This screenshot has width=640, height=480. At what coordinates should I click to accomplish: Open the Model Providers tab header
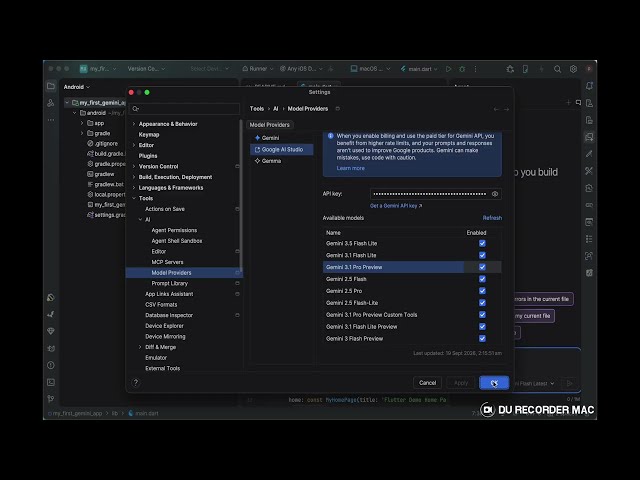[x=269, y=125]
